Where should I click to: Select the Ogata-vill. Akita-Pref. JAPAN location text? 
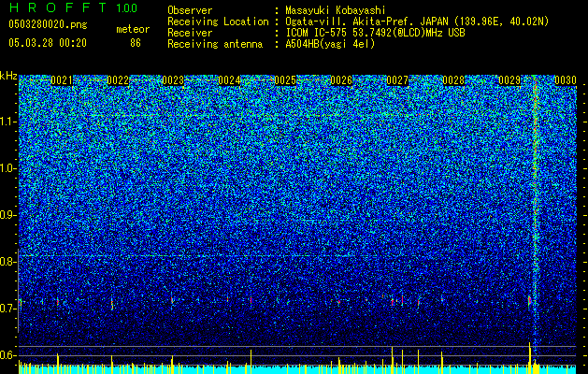pyautogui.click(x=417, y=22)
